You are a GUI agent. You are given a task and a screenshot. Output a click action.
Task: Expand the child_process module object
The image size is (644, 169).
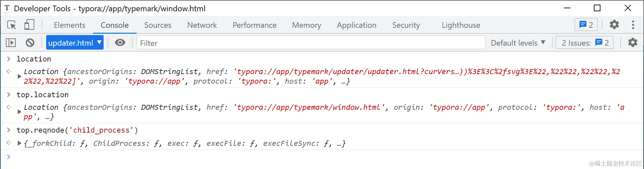pyautogui.click(x=19, y=143)
